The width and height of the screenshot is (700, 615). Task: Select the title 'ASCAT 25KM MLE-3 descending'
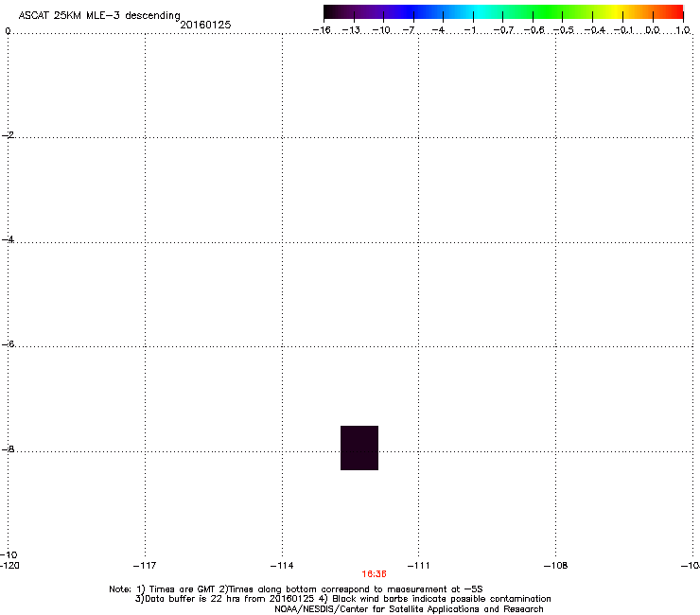point(99,16)
